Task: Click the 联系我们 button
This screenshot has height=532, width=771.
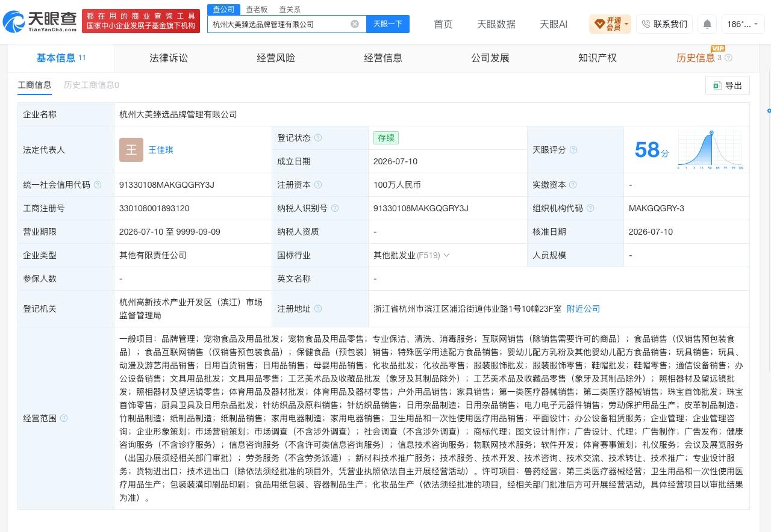Action: point(664,24)
